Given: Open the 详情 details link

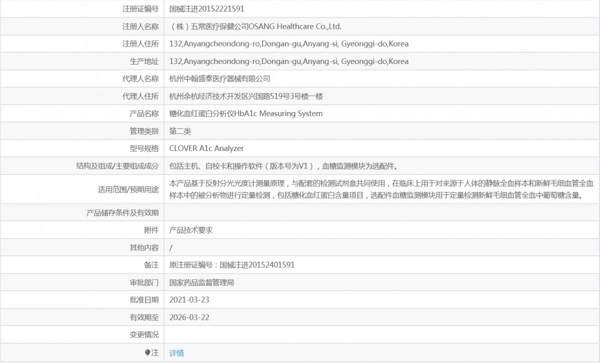Looking at the screenshot, I should pos(176,353).
